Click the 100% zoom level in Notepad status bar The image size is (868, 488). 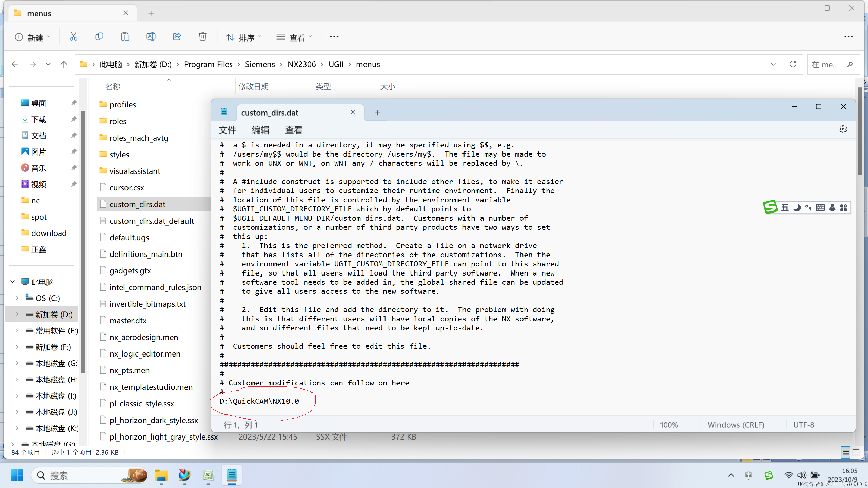(x=669, y=425)
